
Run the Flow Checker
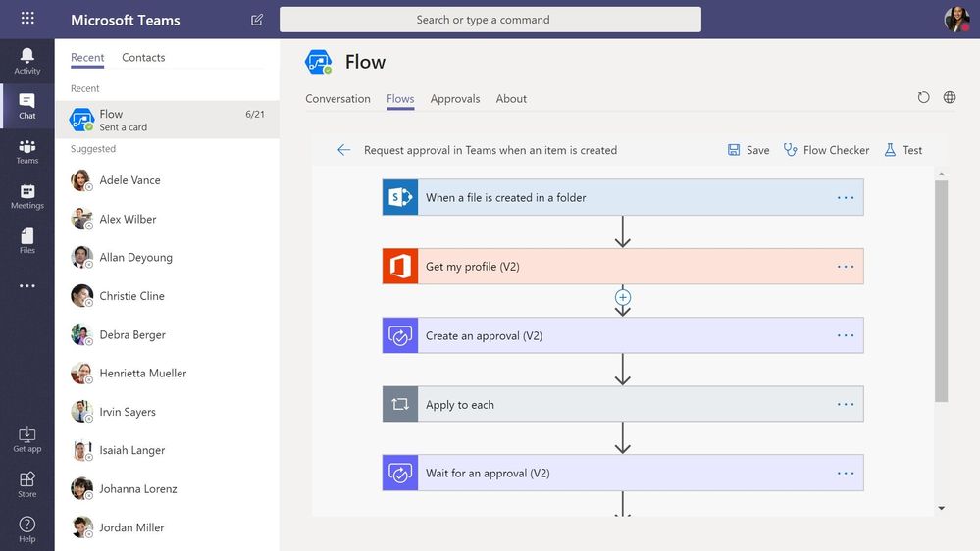pyautogui.click(x=826, y=150)
